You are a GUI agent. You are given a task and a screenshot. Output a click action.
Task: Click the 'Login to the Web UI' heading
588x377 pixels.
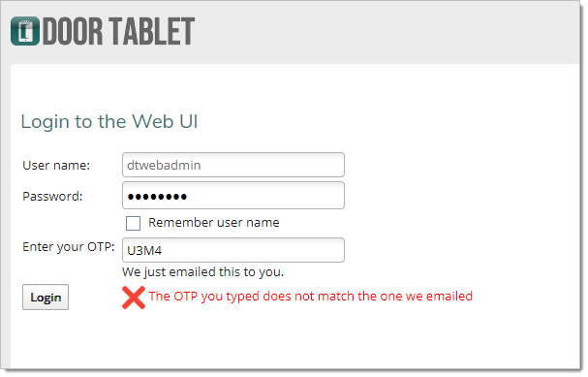[x=109, y=122]
